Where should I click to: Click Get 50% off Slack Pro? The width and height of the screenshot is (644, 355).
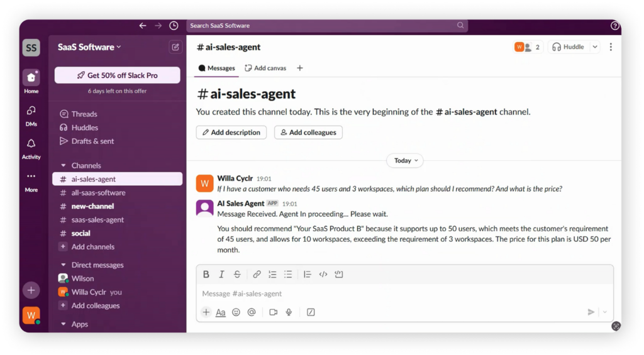118,75
